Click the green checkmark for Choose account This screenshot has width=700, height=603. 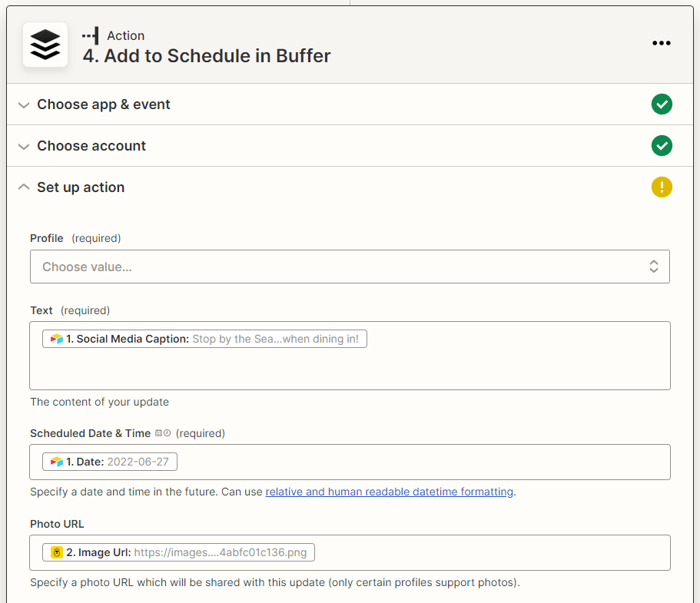tap(662, 146)
